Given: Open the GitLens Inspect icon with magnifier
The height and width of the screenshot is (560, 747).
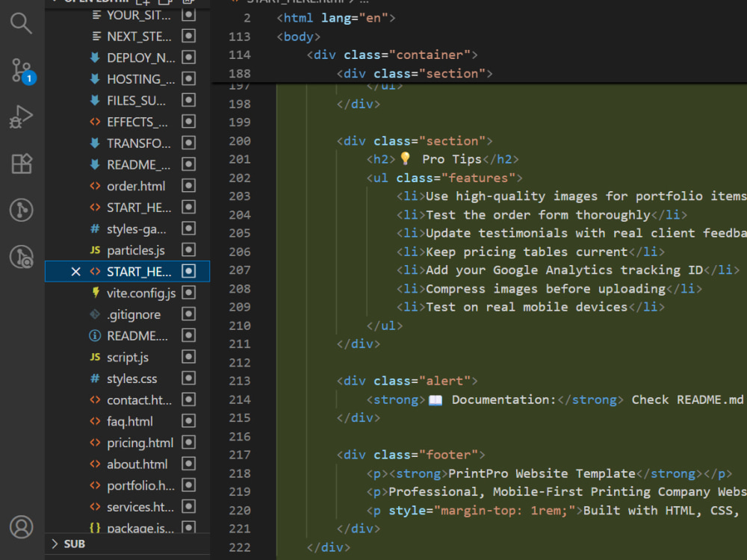Looking at the screenshot, I should tap(22, 257).
